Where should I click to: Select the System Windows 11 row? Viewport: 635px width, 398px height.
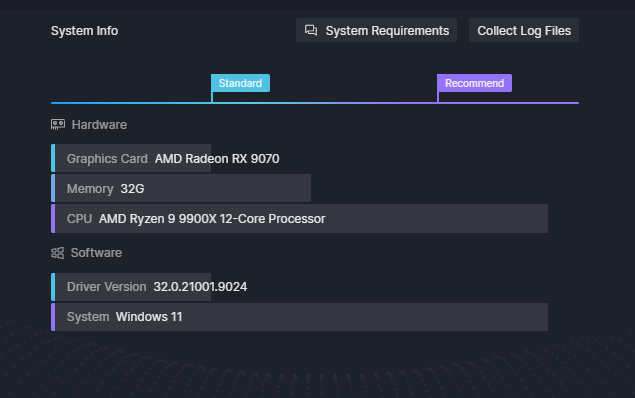[x=299, y=317]
